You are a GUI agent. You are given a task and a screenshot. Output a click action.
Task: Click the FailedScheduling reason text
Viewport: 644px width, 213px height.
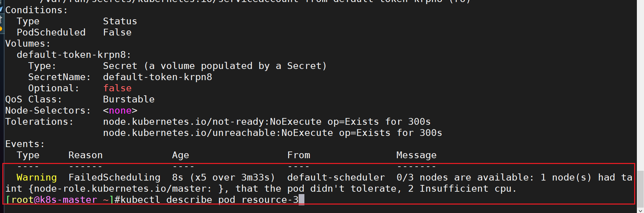pyautogui.click(x=114, y=177)
